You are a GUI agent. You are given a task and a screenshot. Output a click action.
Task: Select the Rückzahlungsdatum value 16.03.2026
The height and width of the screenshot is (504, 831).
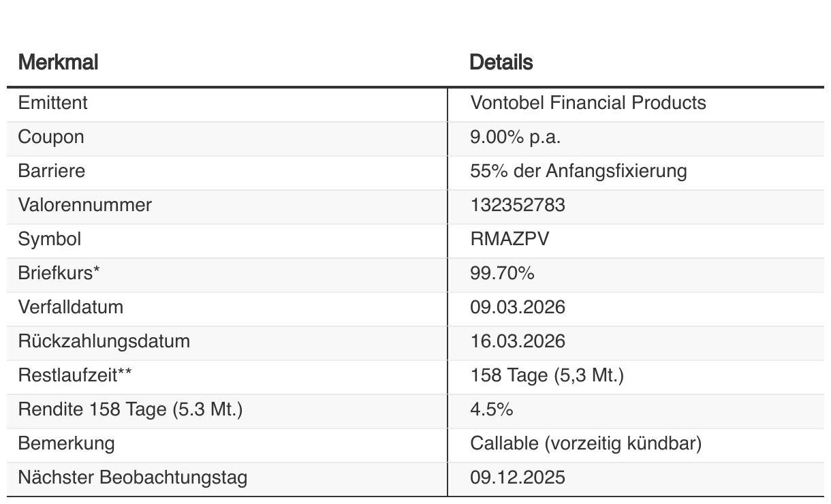coord(518,341)
